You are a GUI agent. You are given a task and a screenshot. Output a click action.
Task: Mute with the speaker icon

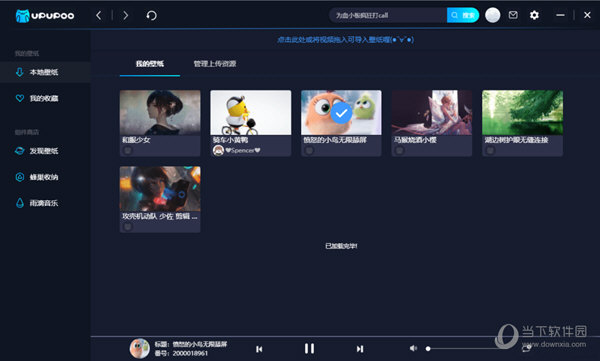[413, 348]
